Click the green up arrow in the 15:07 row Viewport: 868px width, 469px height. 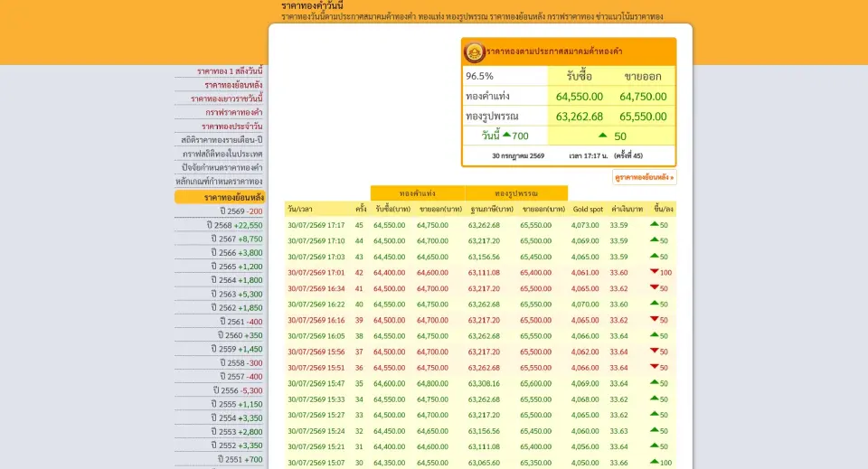click(x=654, y=461)
